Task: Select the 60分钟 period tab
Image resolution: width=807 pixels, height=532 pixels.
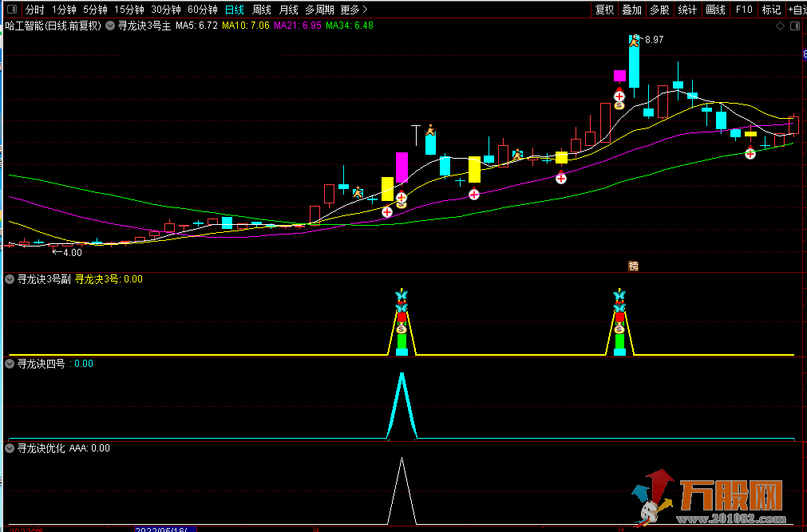Action: click(x=202, y=10)
